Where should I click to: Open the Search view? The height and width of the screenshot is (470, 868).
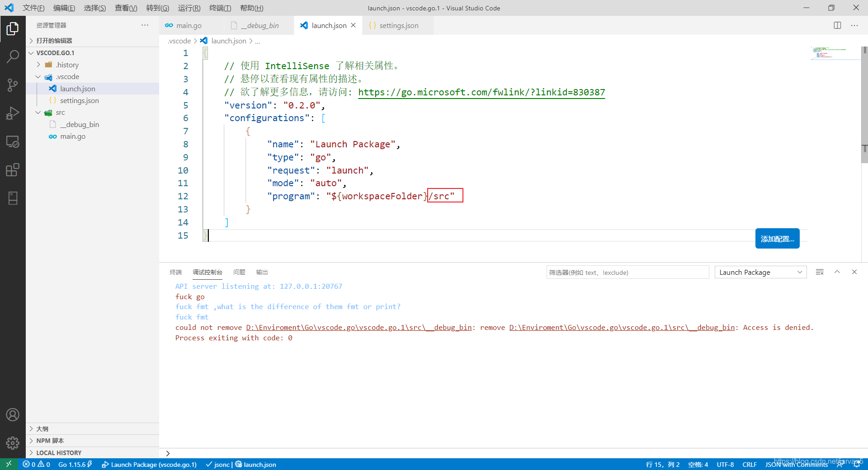pos(13,57)
